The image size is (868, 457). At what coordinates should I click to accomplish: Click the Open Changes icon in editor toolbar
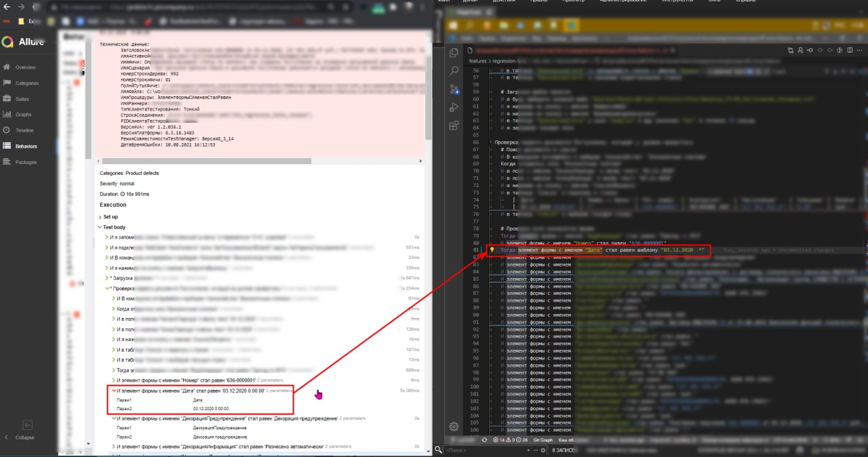pos(791,50)
